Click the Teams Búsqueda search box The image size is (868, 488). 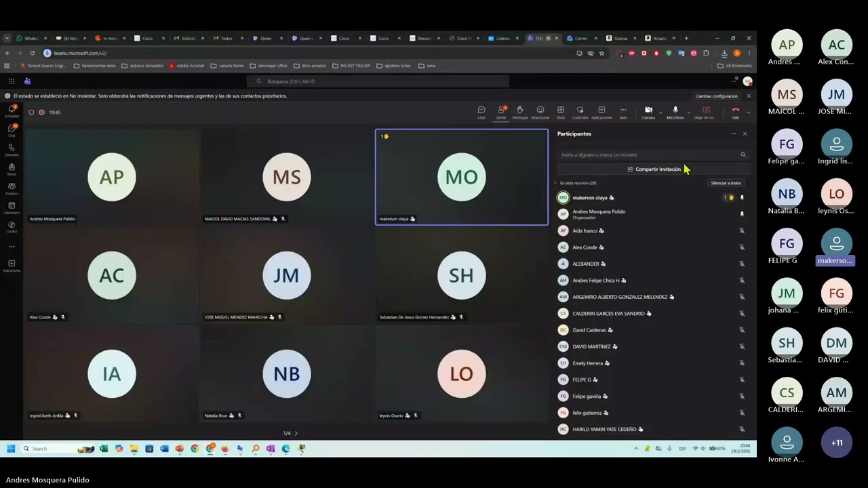379,81
